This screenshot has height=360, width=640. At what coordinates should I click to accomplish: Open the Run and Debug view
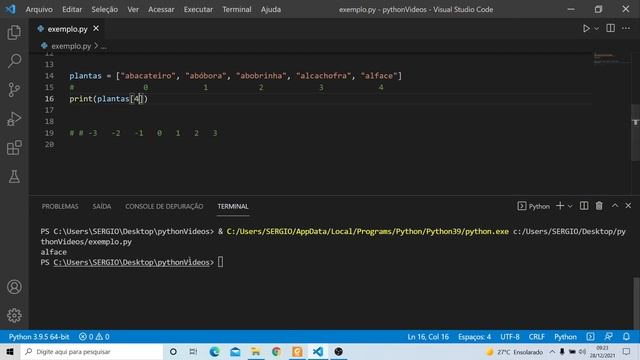(14, 119)
